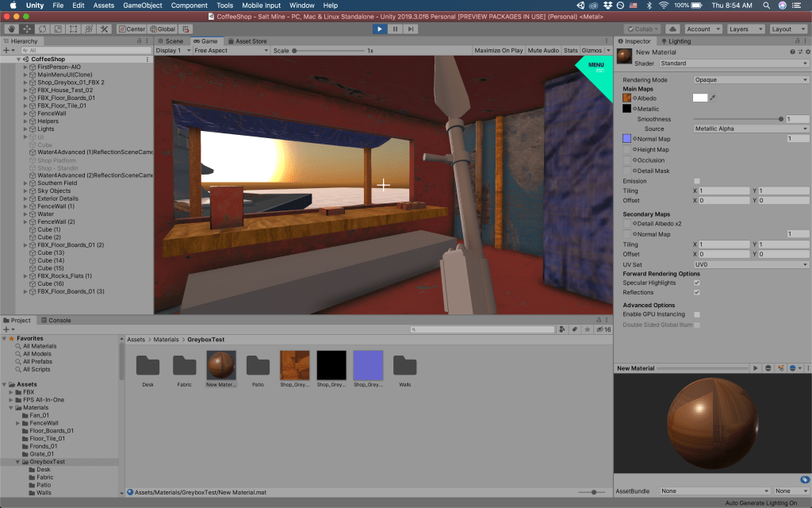Click the Pause button in the toolbar
Viewport: 812px width, 508px height.
click(396, 29)
